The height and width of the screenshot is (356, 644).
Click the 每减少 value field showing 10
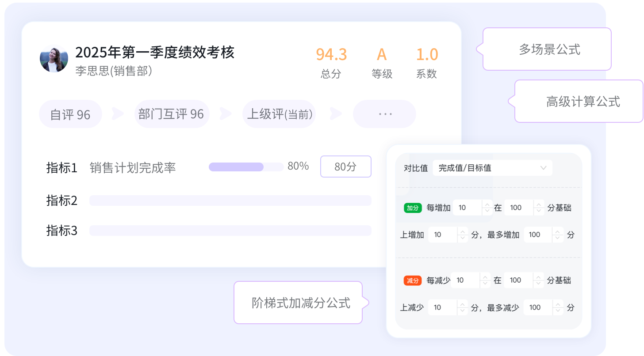465,280
